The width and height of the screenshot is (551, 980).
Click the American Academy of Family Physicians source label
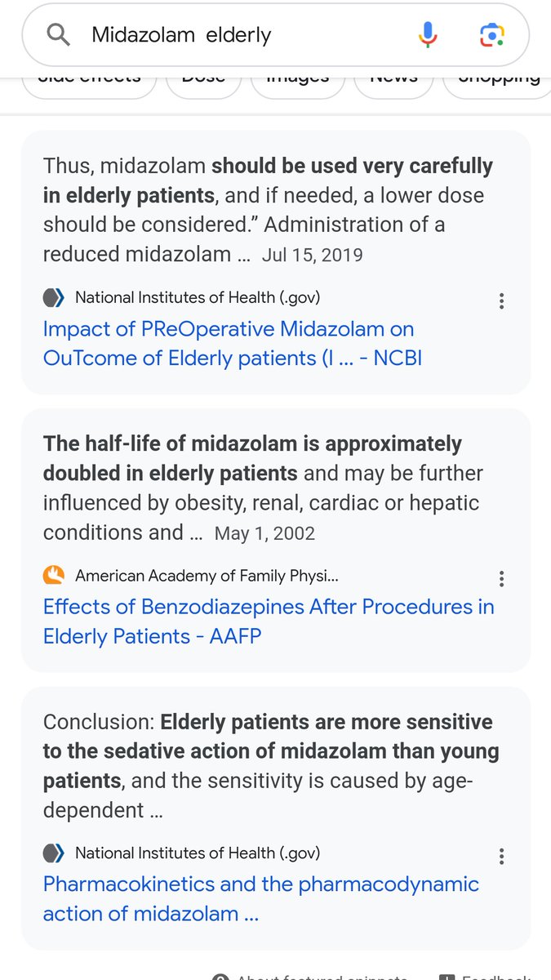coord(206,576)
